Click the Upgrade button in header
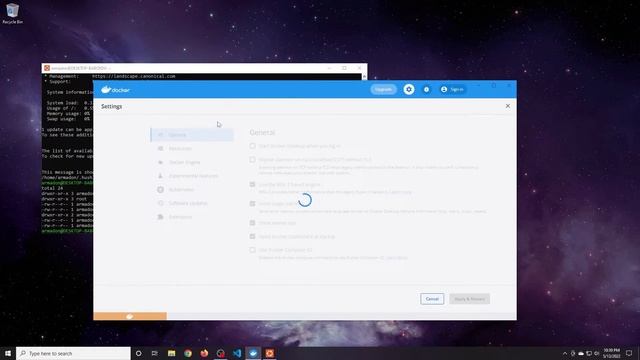Screen dimensions: 640x360 pyautogui.click(x=383, y=89)
